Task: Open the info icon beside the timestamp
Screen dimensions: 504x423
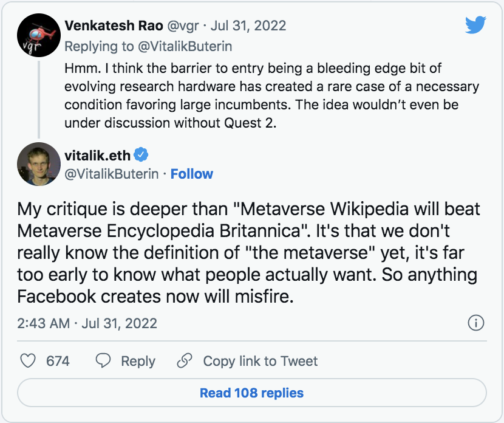Action: [x=476, y=323]
